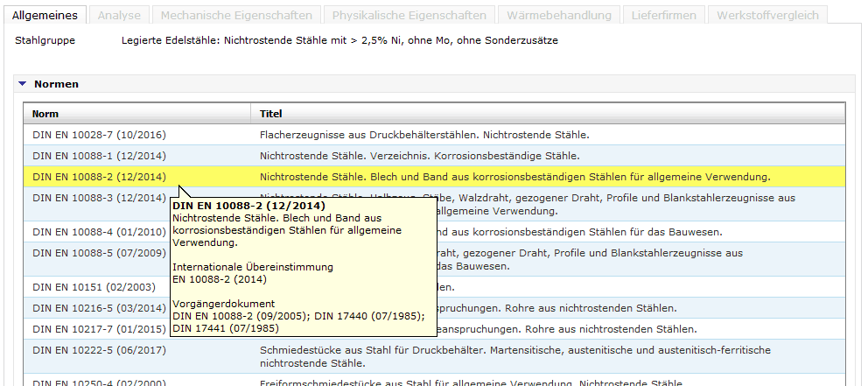The width and height of the screenshot is (868, 386).
Task: Open norm DIN EN 10088-4 (01/2010)
Action: pos(99,232)
